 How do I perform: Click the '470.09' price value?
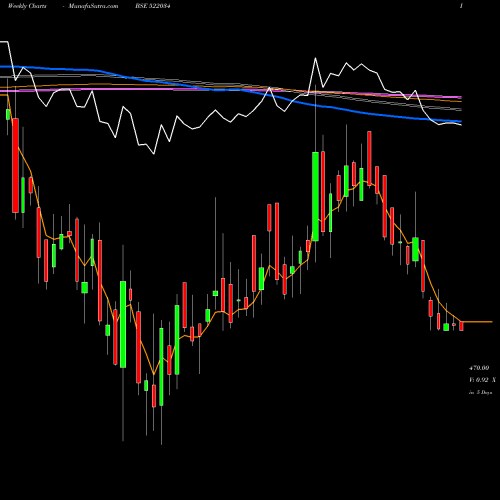(x=479, y=368)
